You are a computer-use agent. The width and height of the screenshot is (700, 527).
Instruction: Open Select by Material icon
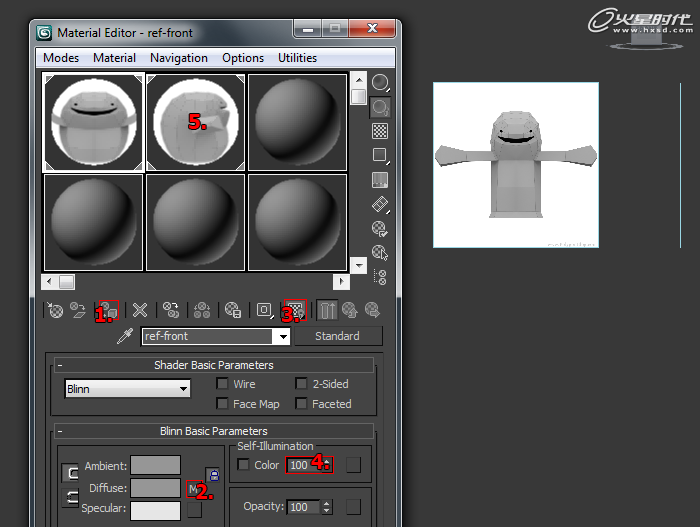click(380, 253)
